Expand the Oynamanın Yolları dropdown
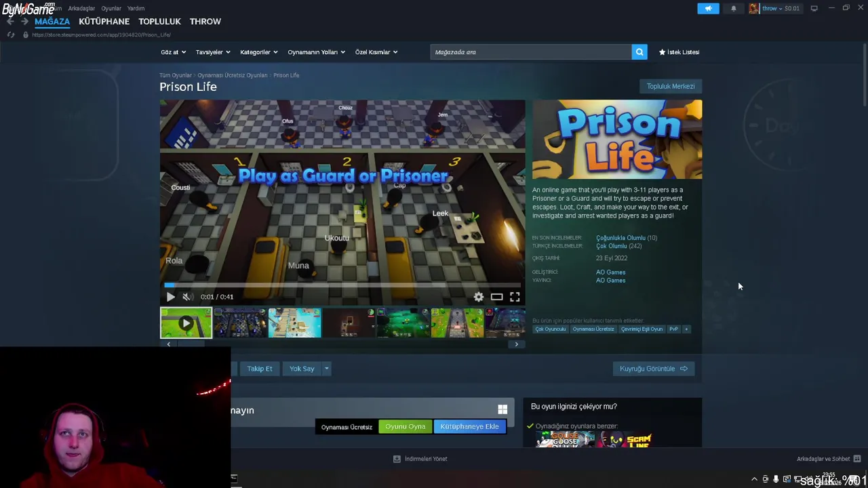Image resolution: width=868 pixels, height=488 pixels. click(316, 52)
